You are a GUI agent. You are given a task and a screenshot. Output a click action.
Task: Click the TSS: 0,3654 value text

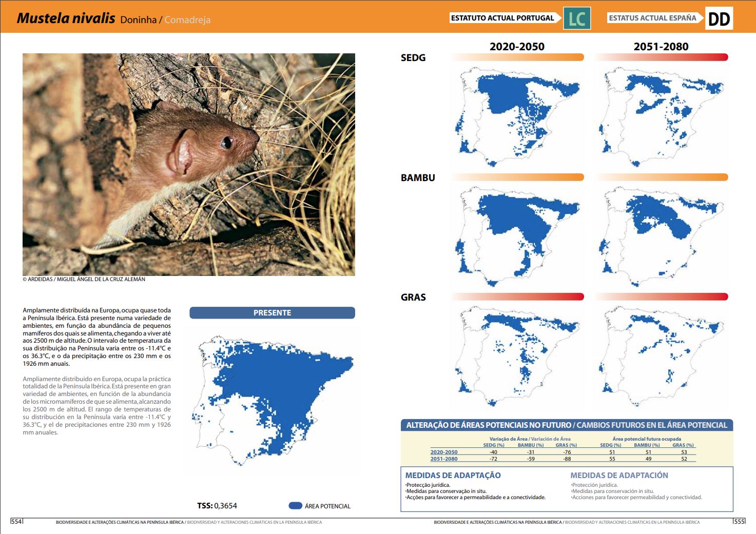coord(217,506)
